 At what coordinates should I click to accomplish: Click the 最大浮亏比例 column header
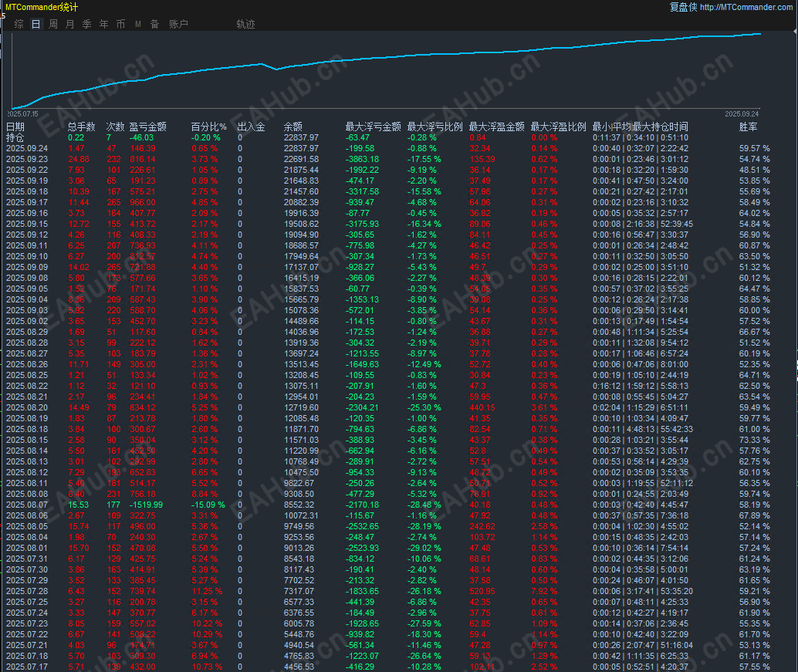[x=435, y=127]
